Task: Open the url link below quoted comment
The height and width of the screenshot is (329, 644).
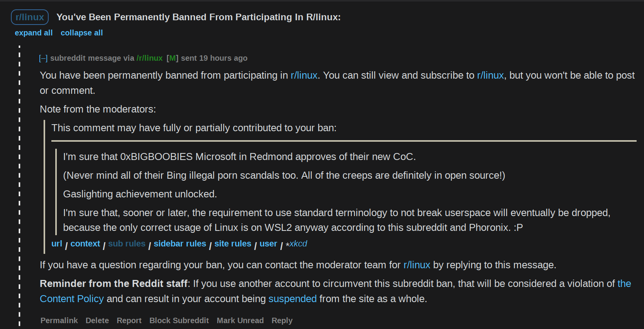Action: (x=56, y=244)
